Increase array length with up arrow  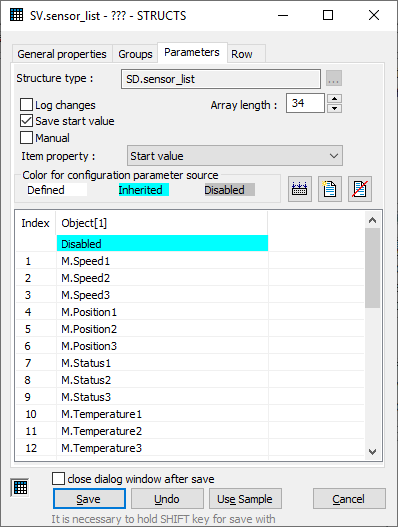[334, 99]
